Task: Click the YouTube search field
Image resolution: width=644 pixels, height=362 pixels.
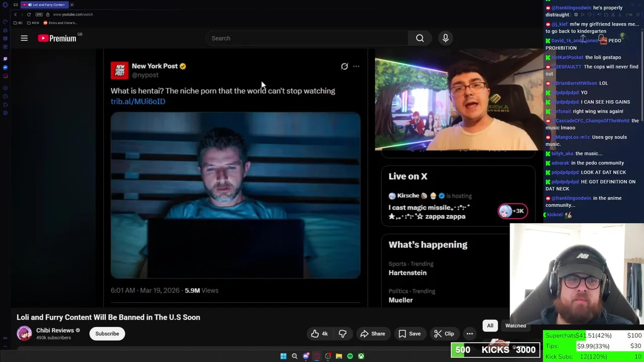Action: 308,38
